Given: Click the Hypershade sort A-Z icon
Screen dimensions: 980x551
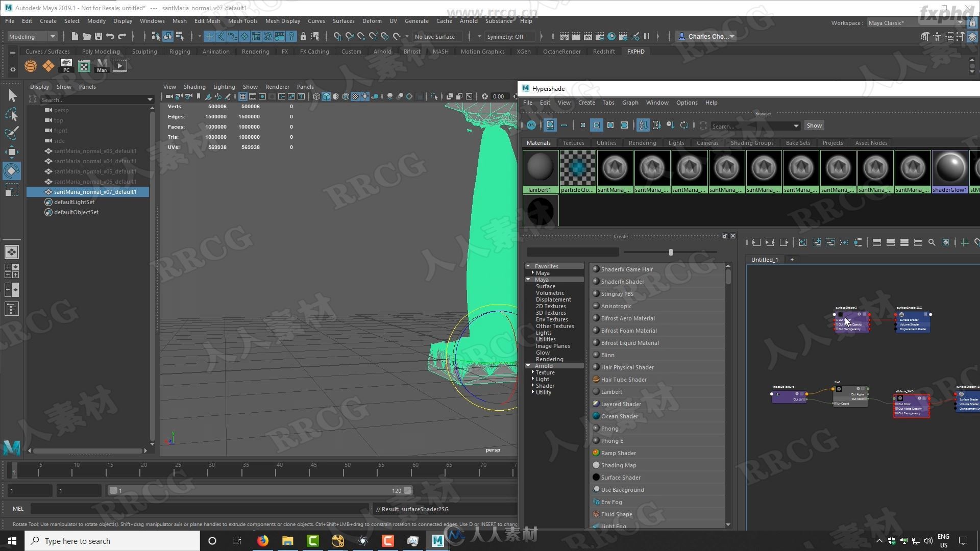Looking at the screenshot, I should 643,125.
